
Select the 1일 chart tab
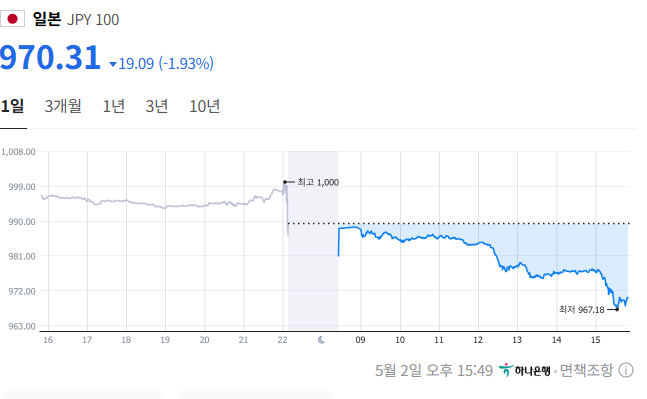point(12,106)
